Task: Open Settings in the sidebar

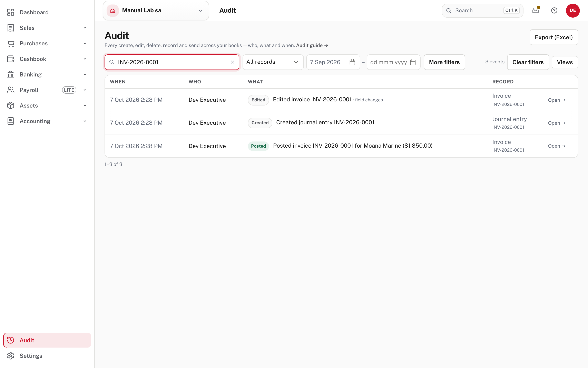Action: (x=47, y=356)
